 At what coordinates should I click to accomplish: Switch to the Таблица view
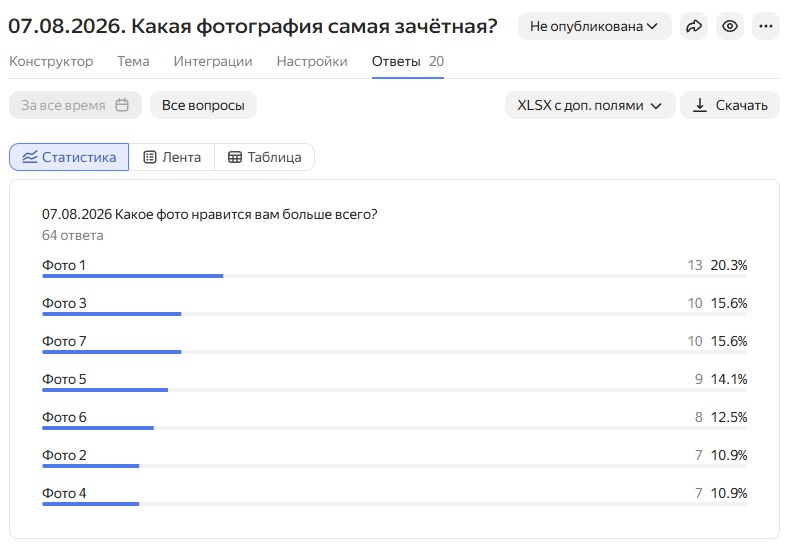click(x=265, y=157)
